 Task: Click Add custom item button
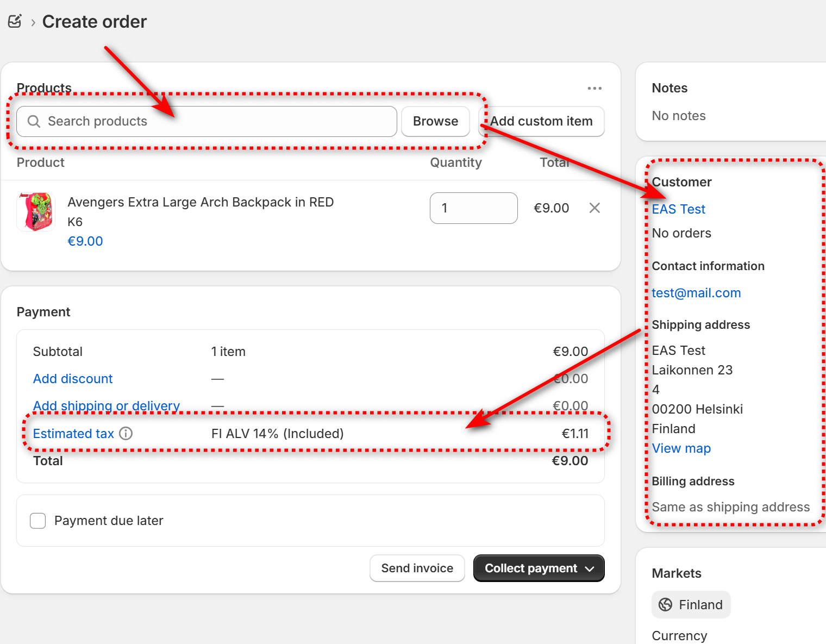tap(541, 121)
